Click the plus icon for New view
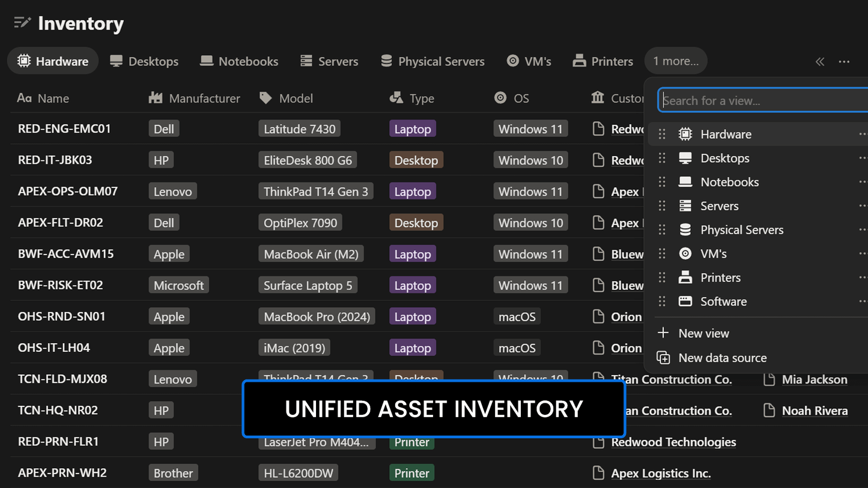Screen dimensions: 868x488 point(663,333)
